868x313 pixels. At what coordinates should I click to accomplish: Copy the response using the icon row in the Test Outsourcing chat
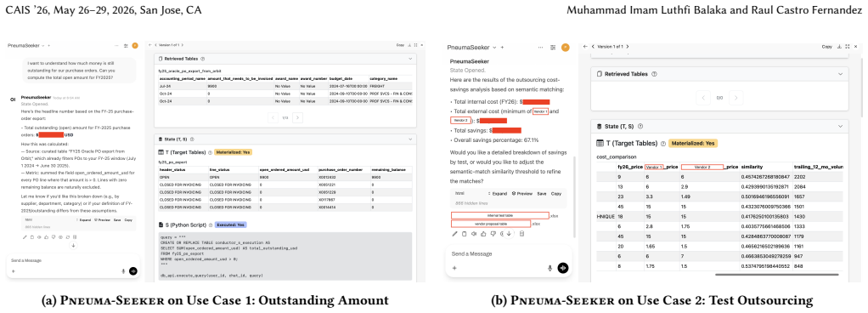click(464, 233)
